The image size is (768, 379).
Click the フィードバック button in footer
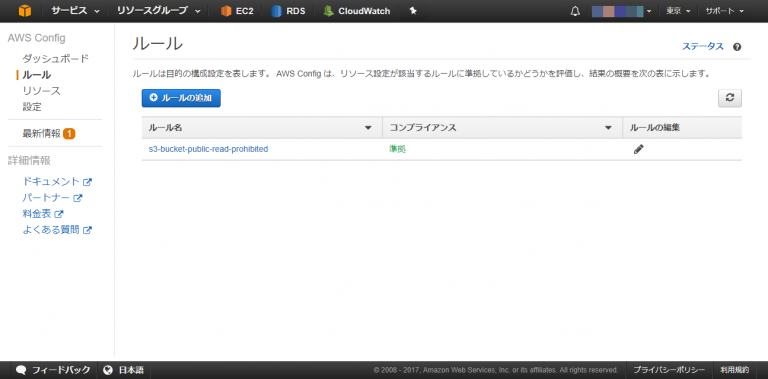[x=53, y=370]
